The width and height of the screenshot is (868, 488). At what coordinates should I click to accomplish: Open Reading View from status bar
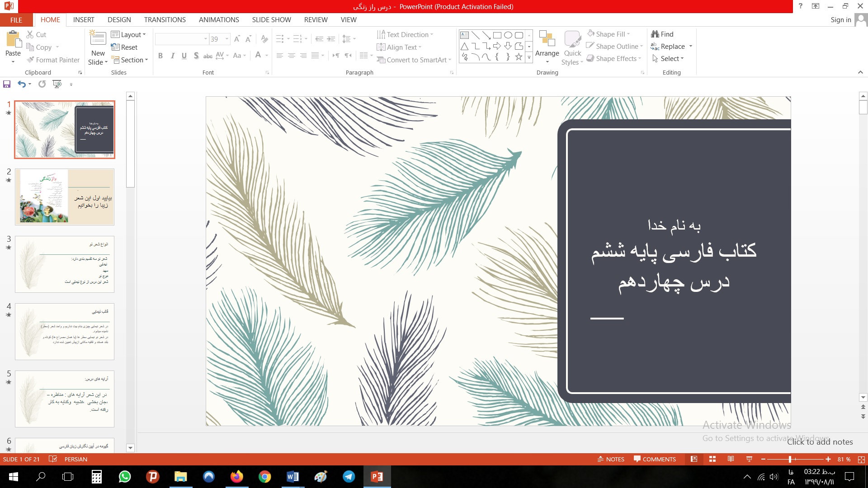click(731, 459)
